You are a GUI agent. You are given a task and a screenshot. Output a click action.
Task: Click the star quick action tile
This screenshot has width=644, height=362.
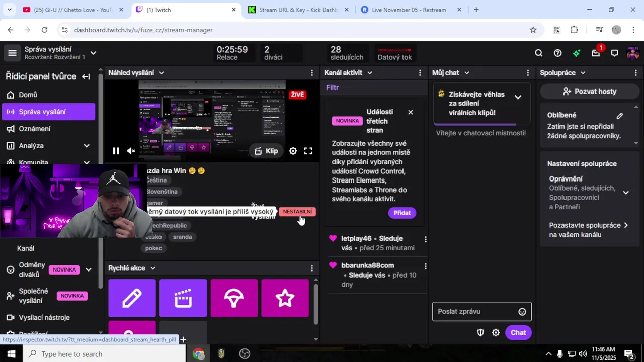click(x=285, y=298)
